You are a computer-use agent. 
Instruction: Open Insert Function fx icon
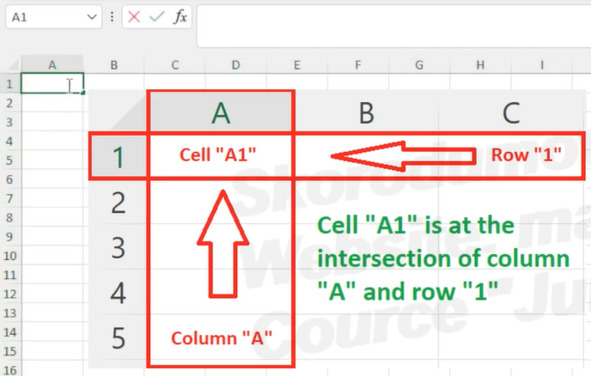[x=181, y=17]
